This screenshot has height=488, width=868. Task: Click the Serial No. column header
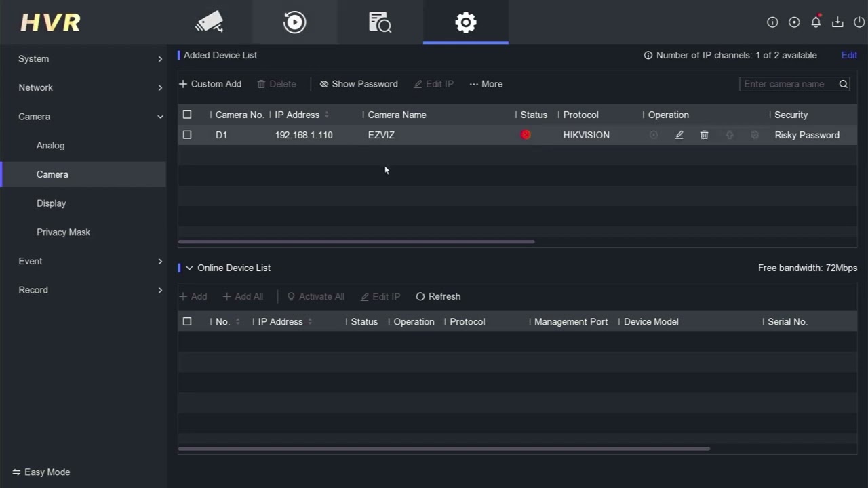point(787,321)
